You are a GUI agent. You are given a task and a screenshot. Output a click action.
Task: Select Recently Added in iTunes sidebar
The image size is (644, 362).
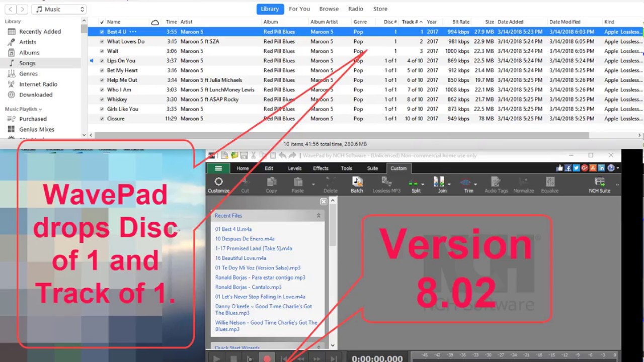[x=40, y=31]
